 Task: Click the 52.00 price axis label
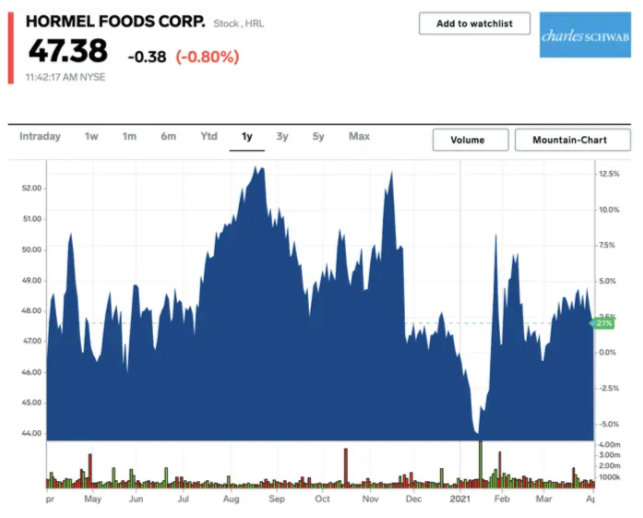32,188
